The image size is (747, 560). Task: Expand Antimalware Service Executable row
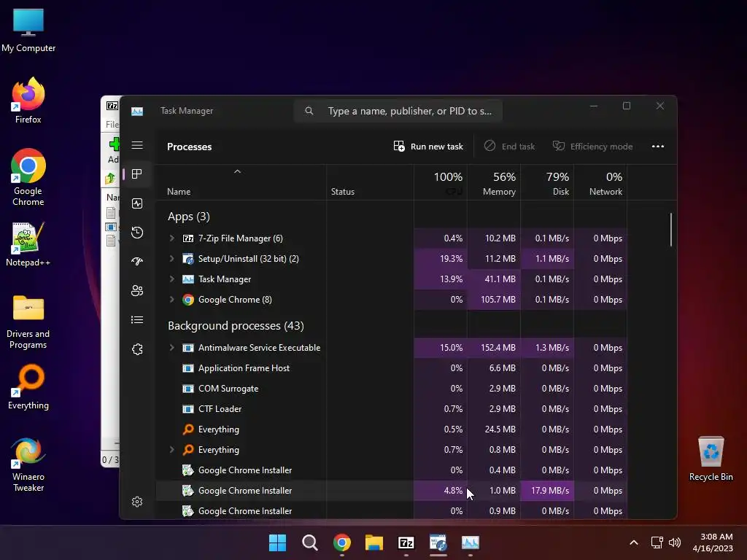click(172, 348)
